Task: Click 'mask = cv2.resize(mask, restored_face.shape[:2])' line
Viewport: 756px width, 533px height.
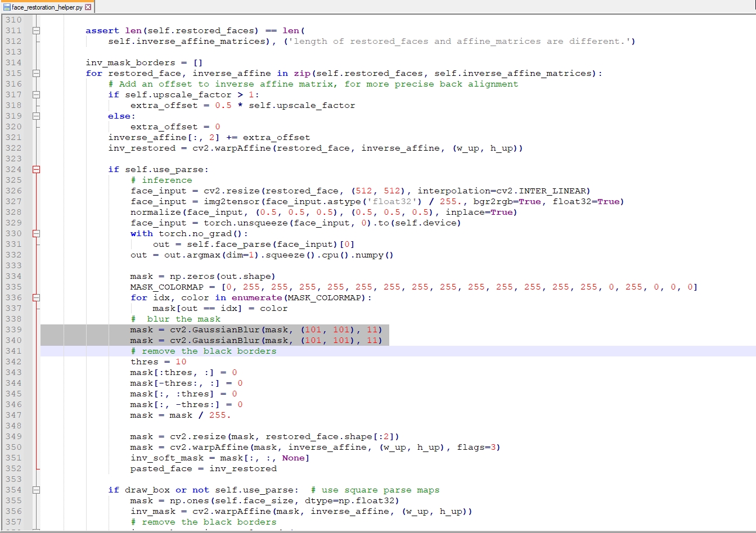Action: 265,437
